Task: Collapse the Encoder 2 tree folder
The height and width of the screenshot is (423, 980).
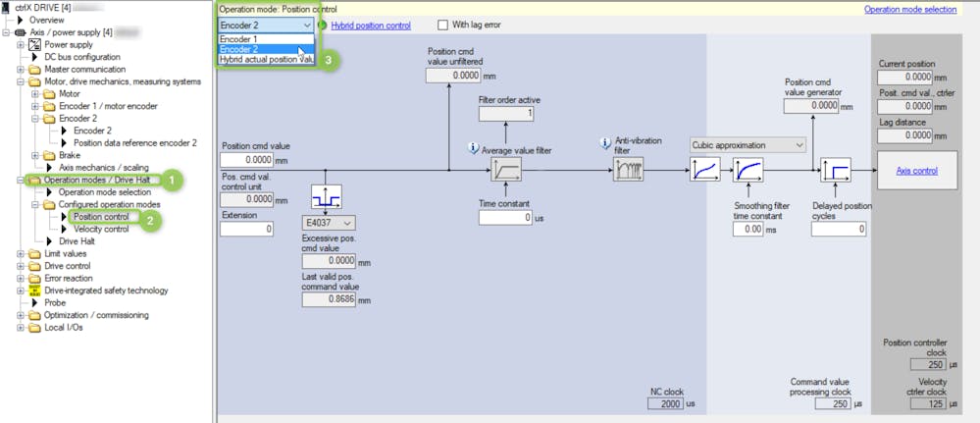Action: (36, 118)
